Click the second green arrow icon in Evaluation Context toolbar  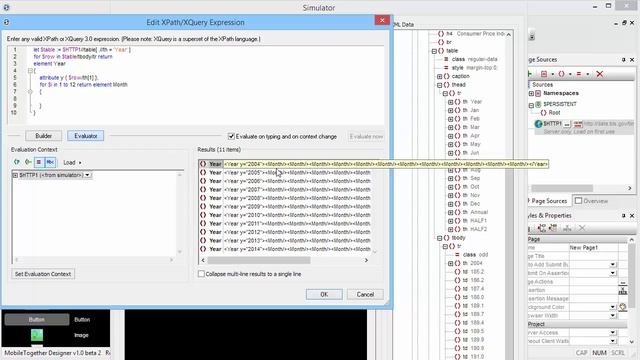pyautogui.click(x=28, y=162)
